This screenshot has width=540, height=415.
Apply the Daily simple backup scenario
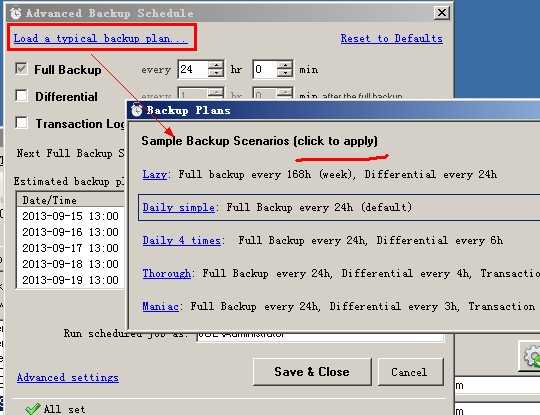point(179,207)
